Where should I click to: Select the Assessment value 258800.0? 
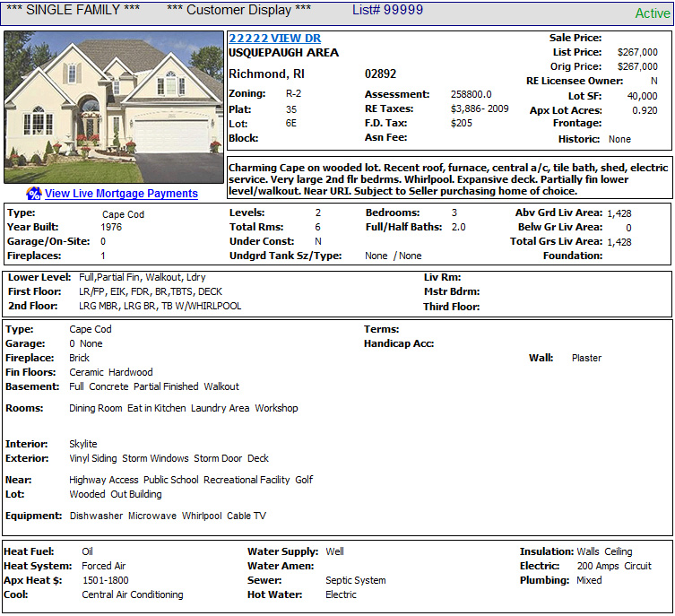tap(471, 94)
